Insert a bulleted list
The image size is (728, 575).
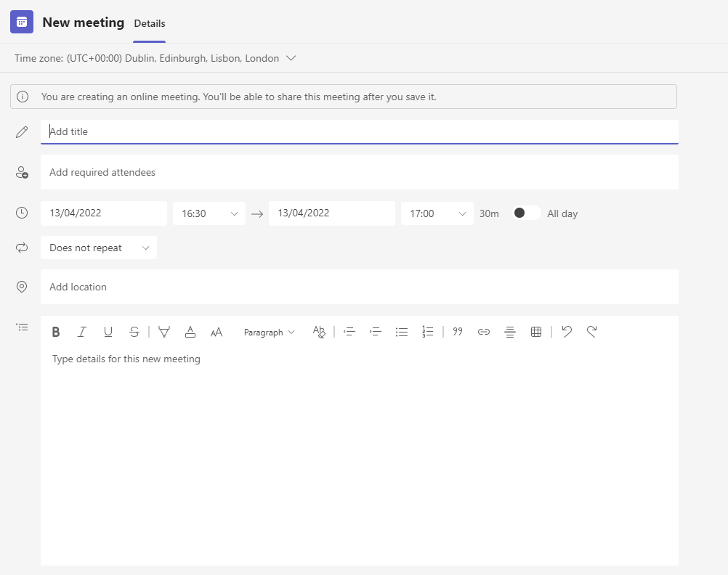coord(402,332)
